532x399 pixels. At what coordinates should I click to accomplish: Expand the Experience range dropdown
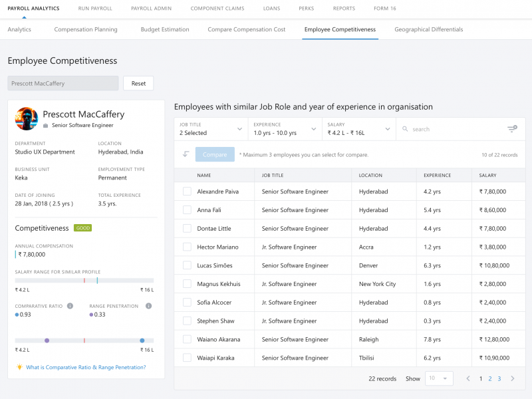point(285,129)
